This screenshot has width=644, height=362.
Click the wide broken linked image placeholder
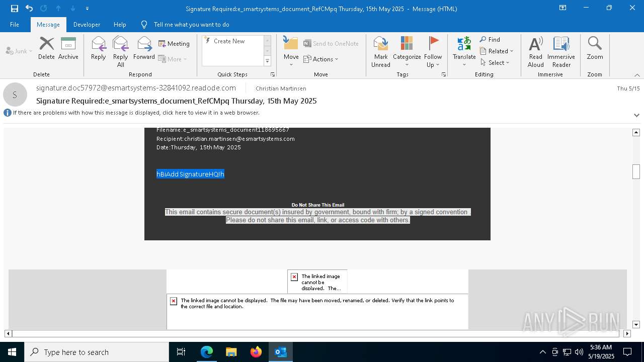tap(317, 312)
